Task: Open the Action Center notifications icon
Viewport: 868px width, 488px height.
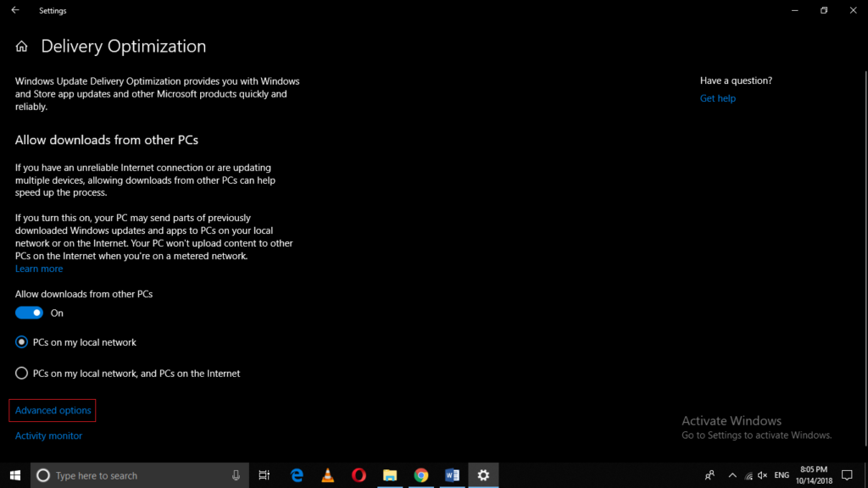Action: click(x=847, y=475)
